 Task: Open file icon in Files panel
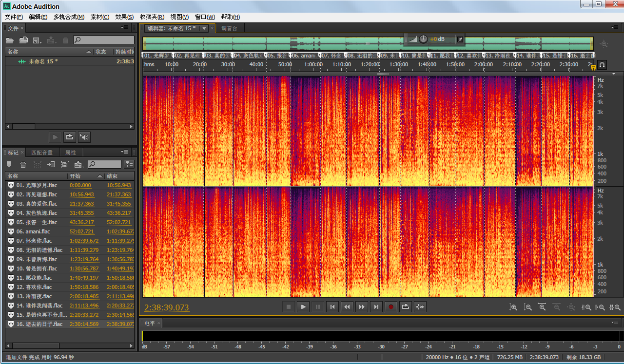coord(9,40)
